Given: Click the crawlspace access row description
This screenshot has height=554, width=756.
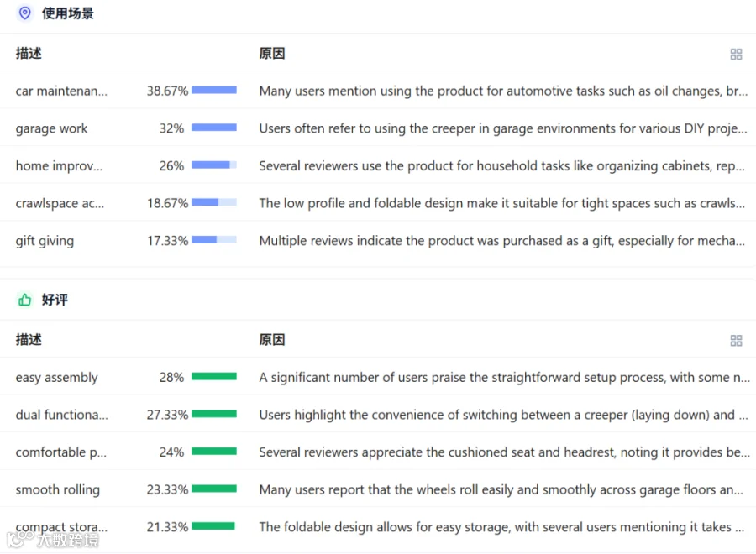Looking at the screenshot, I should (x=60, y=204).
